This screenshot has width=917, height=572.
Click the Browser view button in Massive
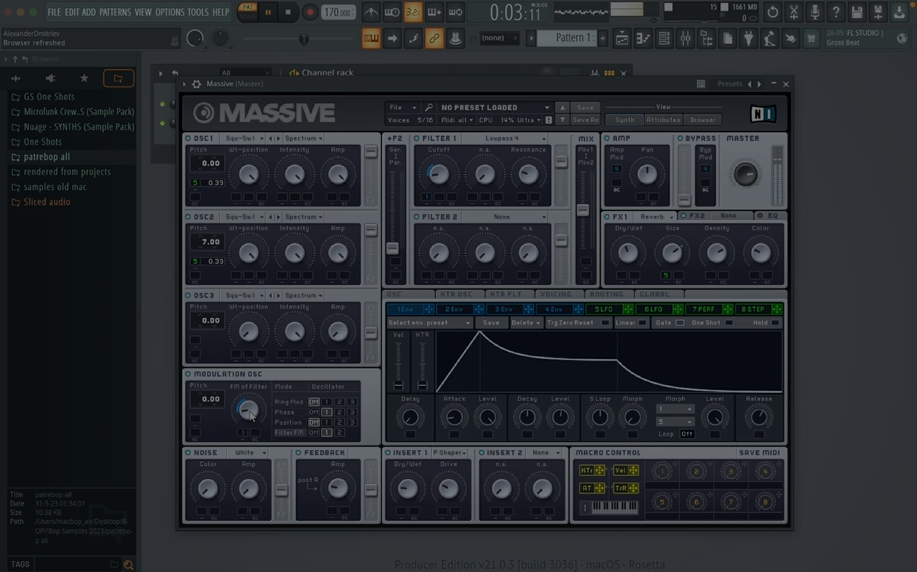point(702,120)
